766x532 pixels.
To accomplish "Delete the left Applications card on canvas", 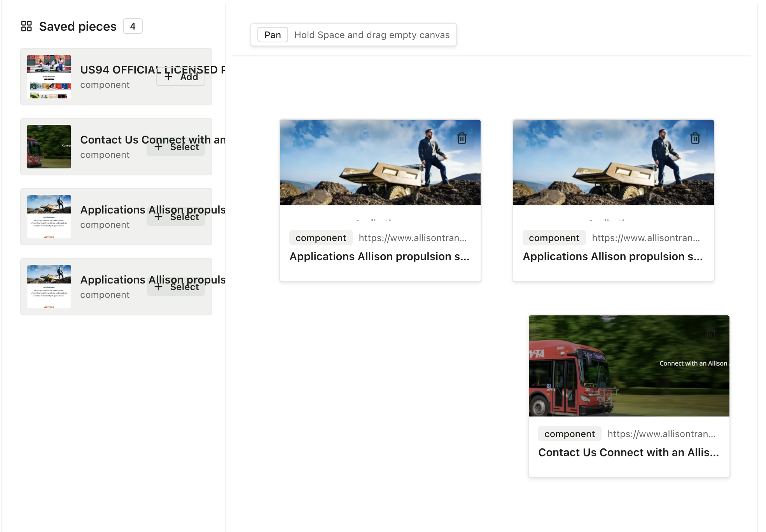I will (x=462, y=138).
